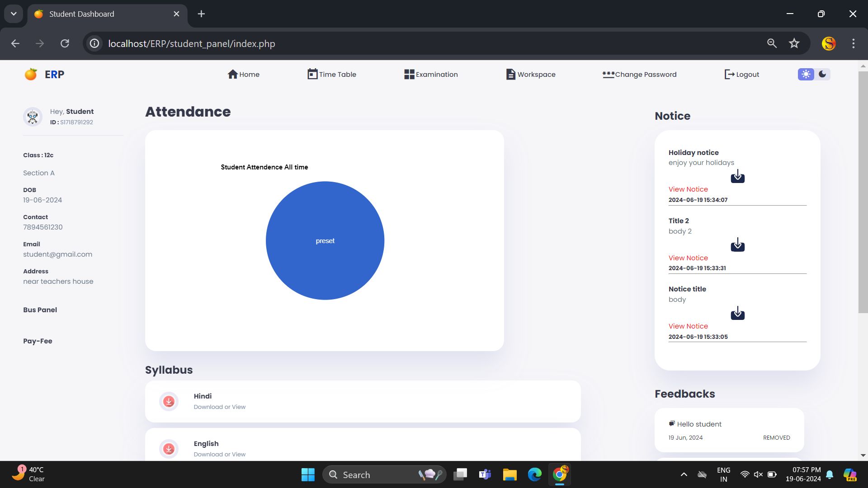Bookmark page with star icon
The image size is (868, 488).
[x=794, y=43]
